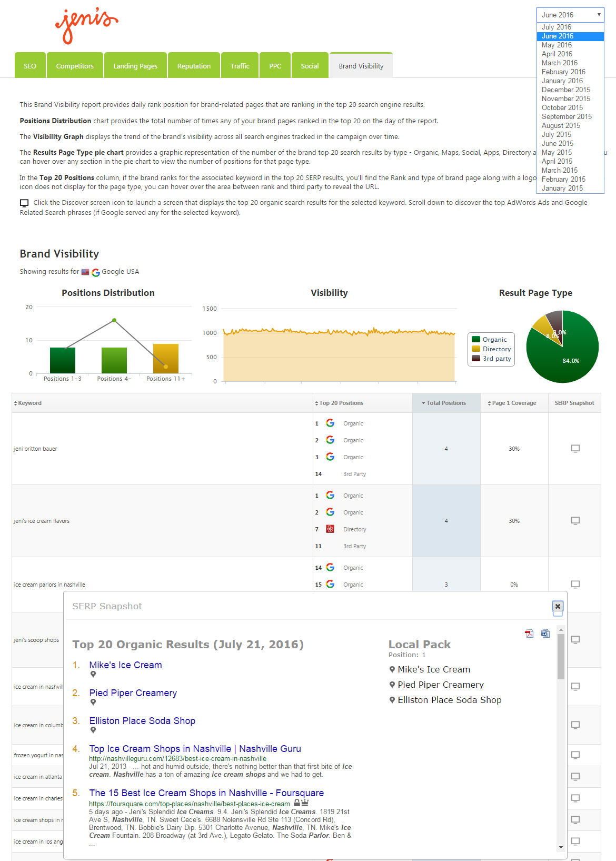Close the SERP Snapshot popup
The image size is (616, 861).
click(558, 606)
